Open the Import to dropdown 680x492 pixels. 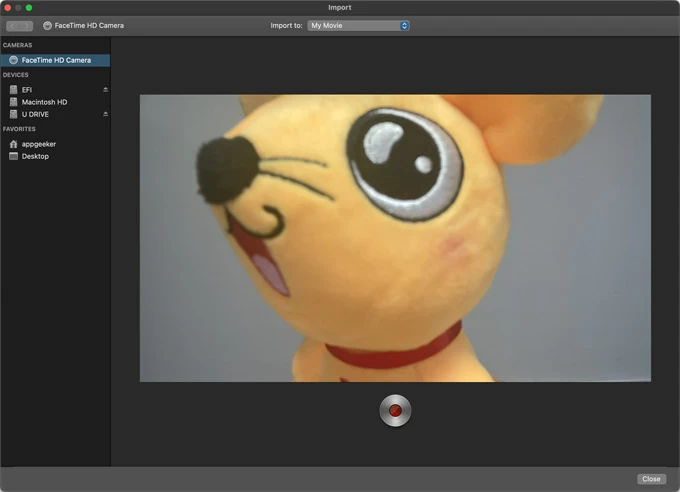pos(358,25)
